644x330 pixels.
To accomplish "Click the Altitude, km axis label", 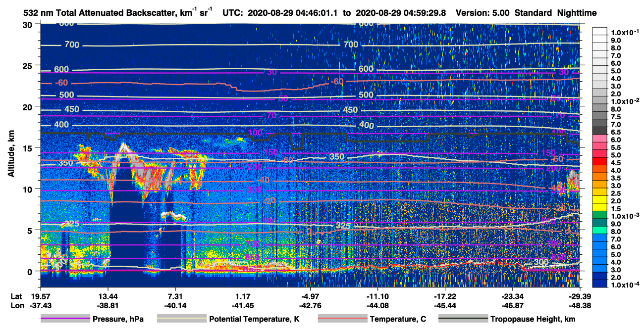I will point(11,154).
